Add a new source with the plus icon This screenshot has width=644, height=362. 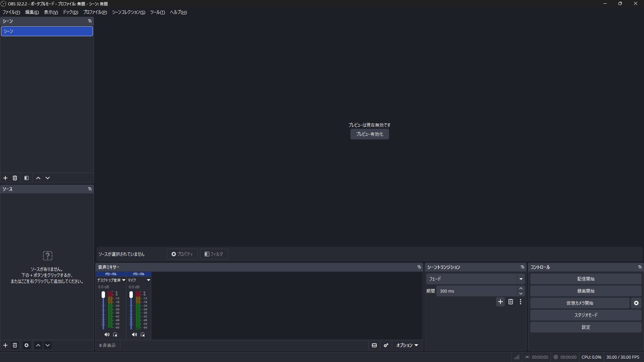[x=5, y=345]
